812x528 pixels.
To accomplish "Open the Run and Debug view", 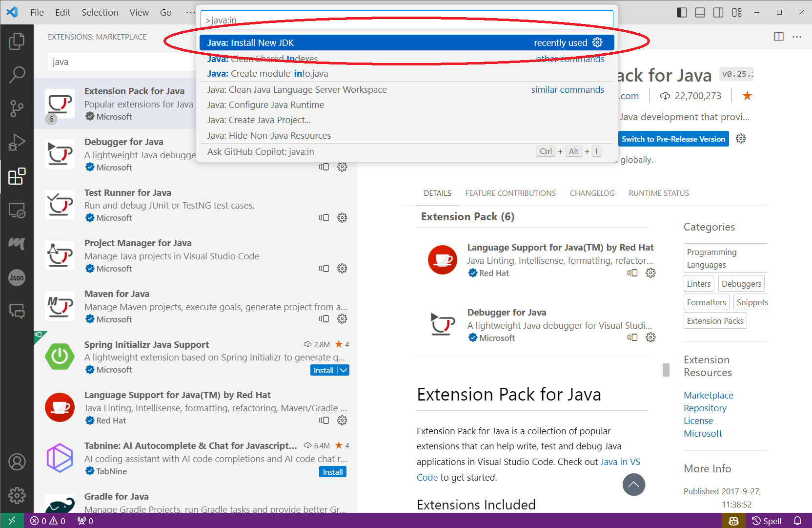I will click(17, 142).
